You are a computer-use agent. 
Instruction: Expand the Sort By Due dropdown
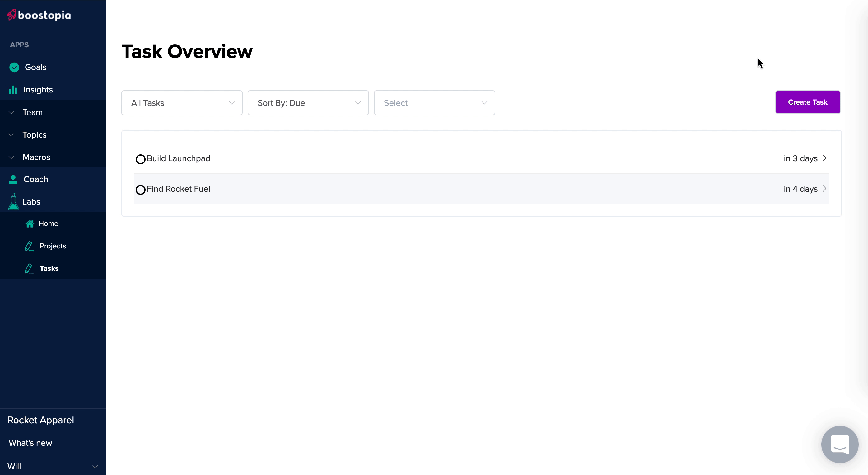[308, 102]
